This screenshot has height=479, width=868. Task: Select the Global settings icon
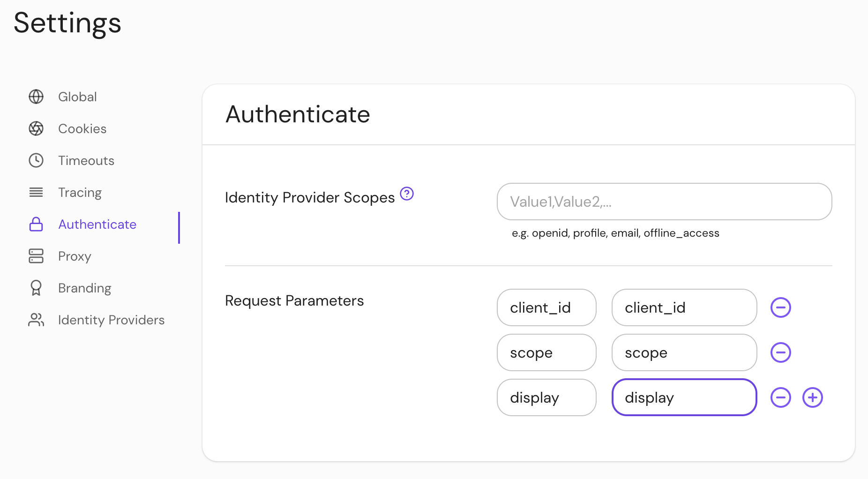click(36, 97)
